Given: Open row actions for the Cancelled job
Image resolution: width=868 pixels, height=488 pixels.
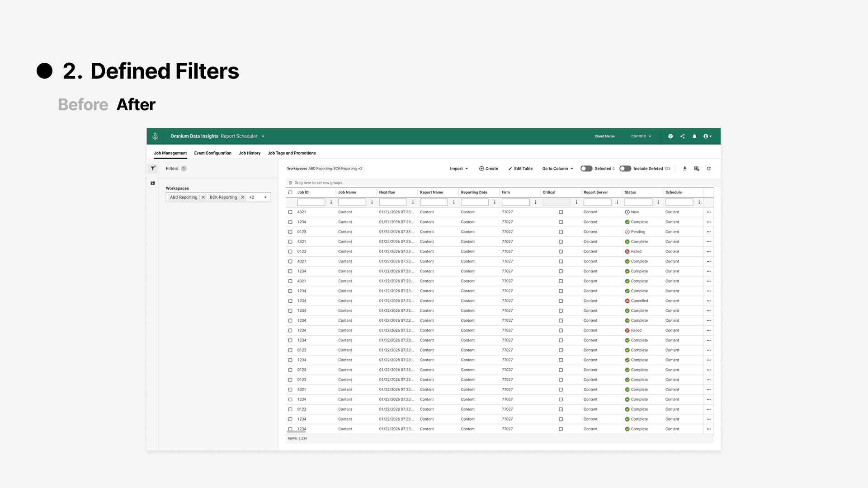Looking at the screenshot, I should click(709, 301).
